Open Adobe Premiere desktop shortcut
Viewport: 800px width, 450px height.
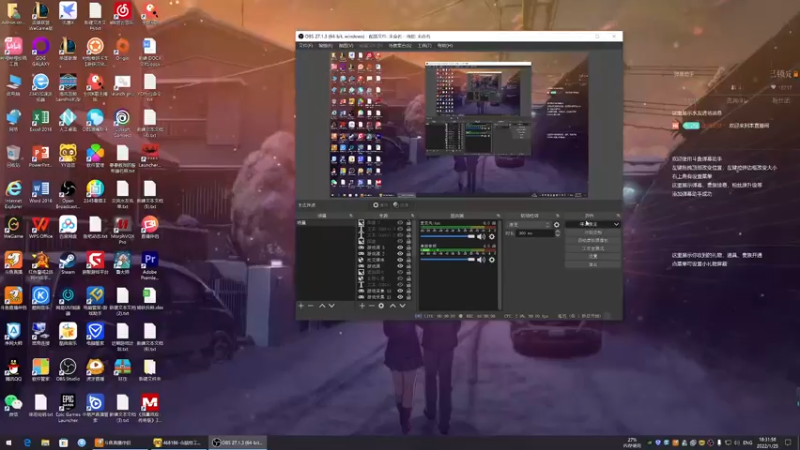pos(149,265)
